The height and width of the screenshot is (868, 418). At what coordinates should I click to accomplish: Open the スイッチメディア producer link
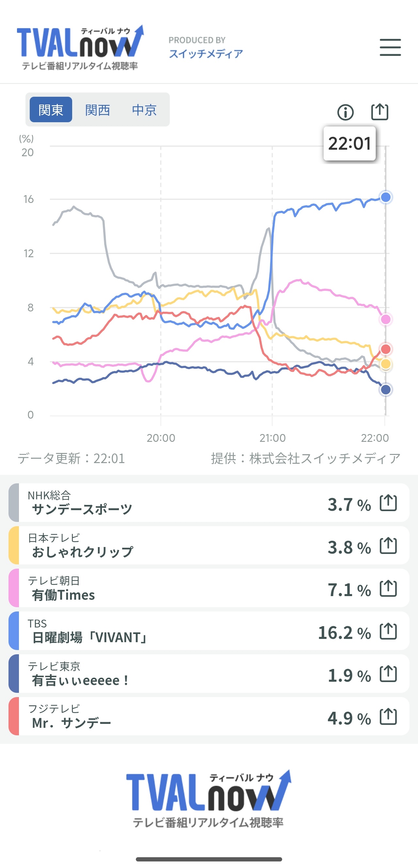(206, 54)
